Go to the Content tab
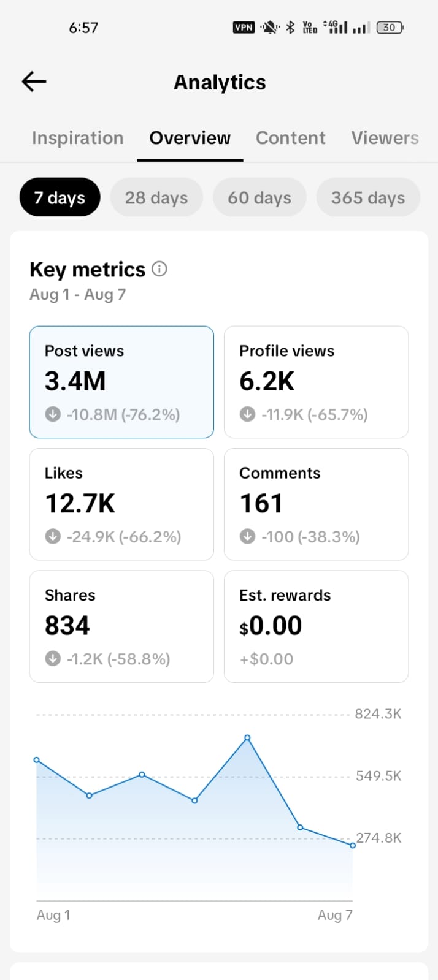The width and height of the screenshot is (438, 980). tap(291, 138)
